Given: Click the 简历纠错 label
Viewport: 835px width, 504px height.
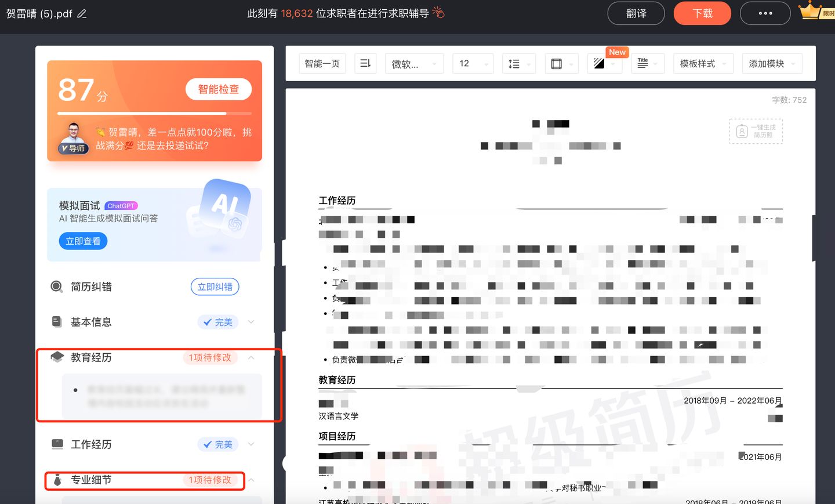Looking at the screenshot, I should (x=91, y=287).
